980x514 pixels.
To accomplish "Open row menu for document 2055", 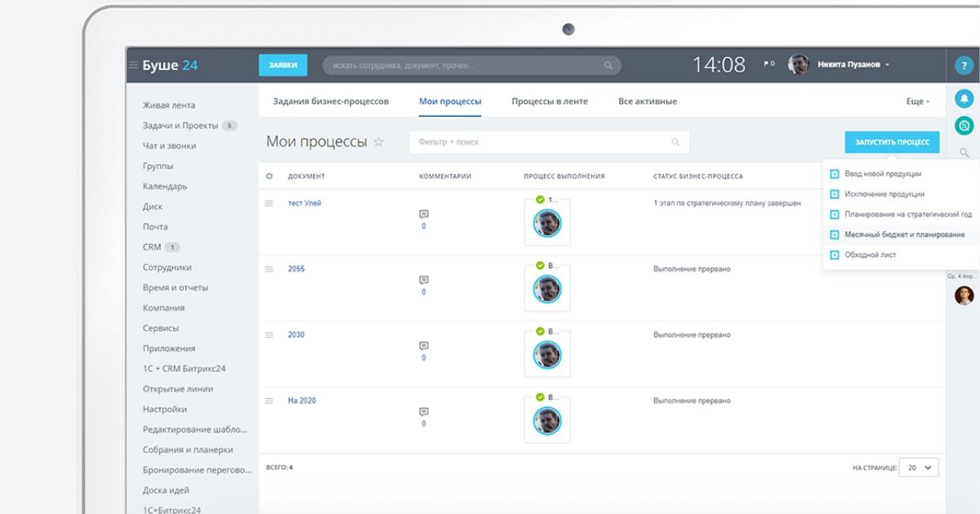I will [x=269, y=268].
